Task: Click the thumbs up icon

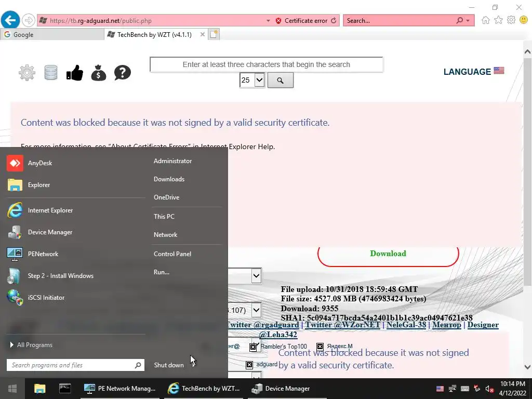Action: point(75,73)
